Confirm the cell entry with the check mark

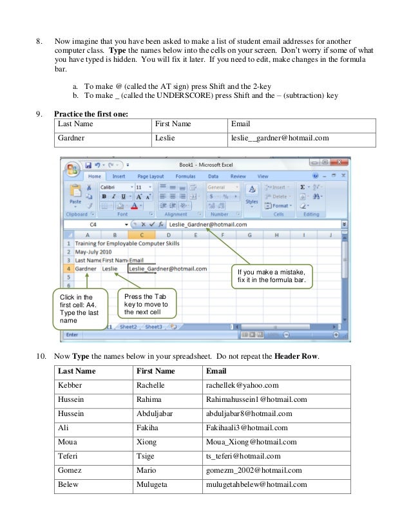point(151,224)
